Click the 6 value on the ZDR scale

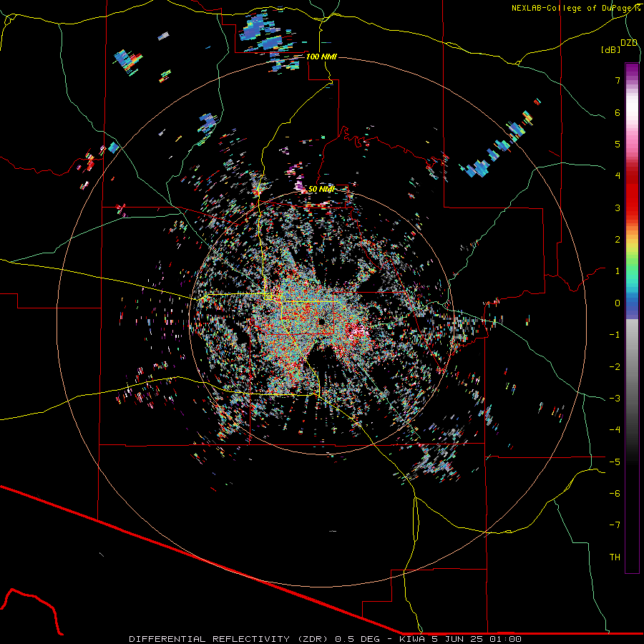[x=618, y=112]
